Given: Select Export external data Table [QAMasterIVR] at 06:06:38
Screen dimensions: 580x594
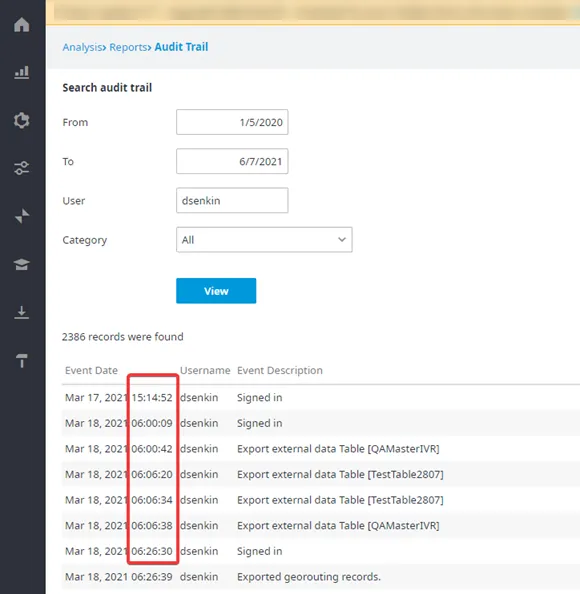Looking at the screenshot, I should 338,526.
